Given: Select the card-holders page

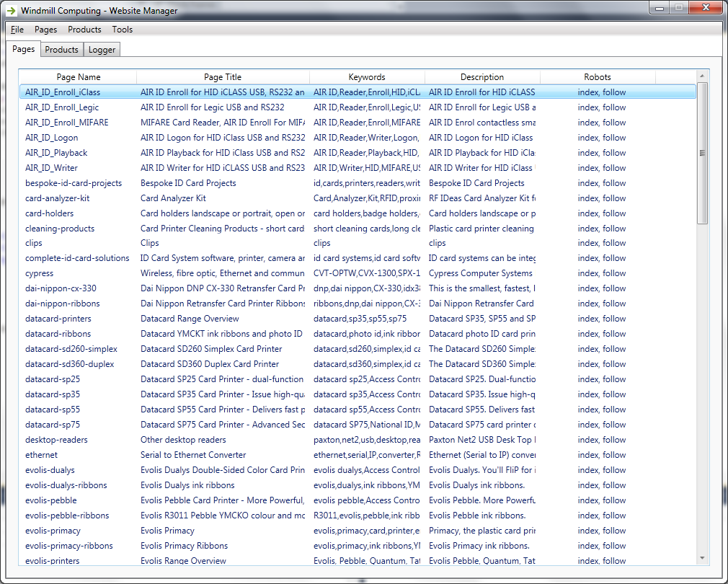Looking at the screenshot, I should click(x=49, y=213).
